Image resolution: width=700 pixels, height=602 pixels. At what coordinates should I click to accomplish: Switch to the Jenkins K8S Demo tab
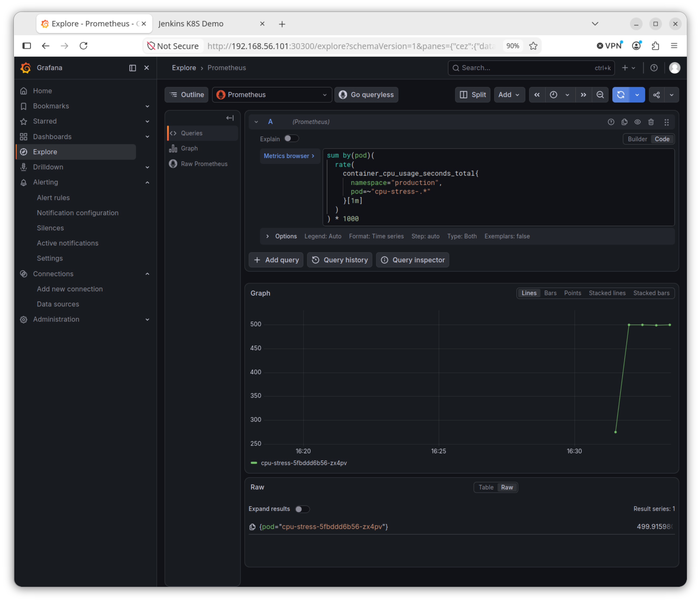tap(211, 24)
